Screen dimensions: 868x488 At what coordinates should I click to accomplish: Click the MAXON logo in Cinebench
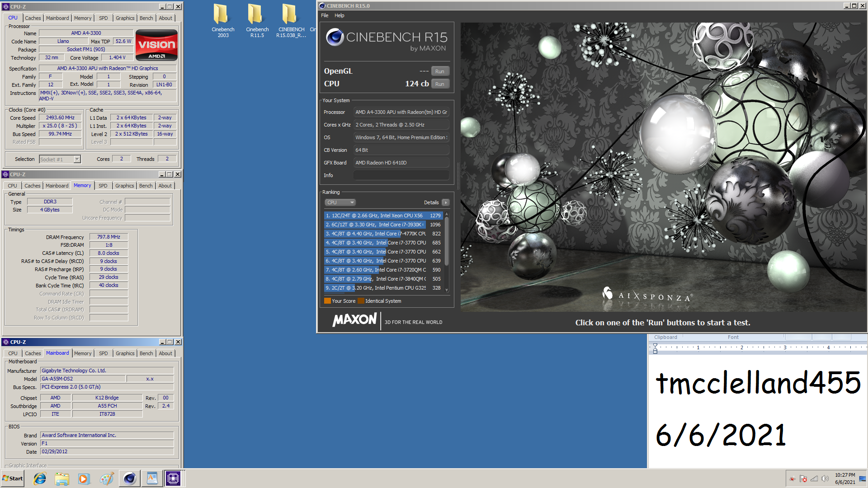[354, 320]
